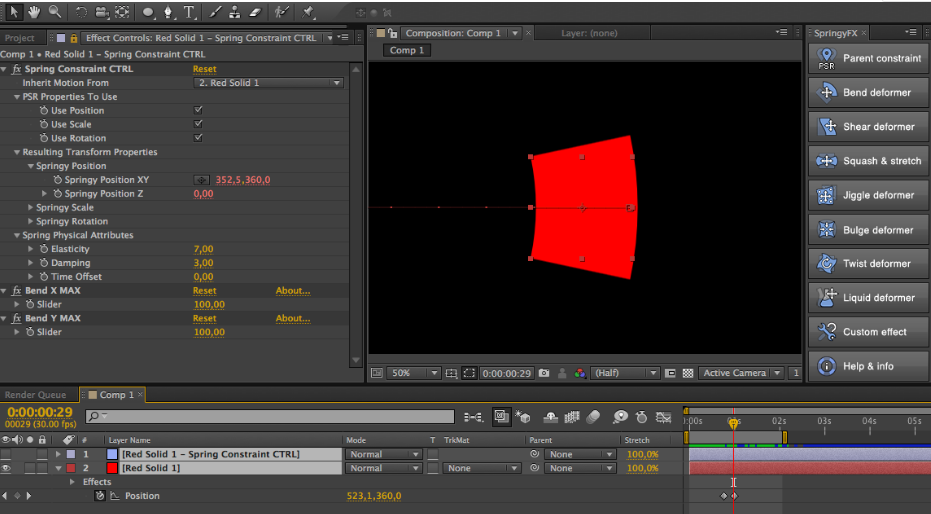Image resolution: width=931 pixels, height=514 pixels.
Task: Toggle Position stopwatch in timeline
Action: click(x=100, y=496)
